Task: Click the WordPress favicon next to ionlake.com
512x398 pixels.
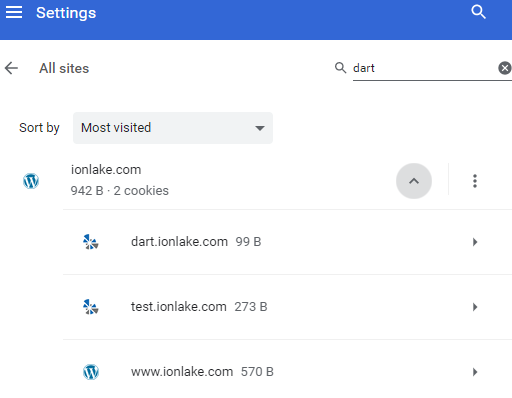Action: 31,181
